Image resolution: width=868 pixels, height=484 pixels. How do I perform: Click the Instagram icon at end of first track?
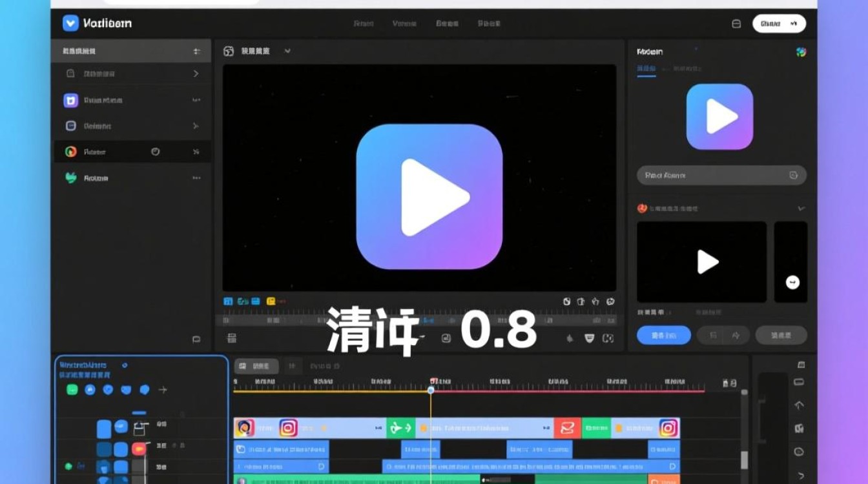[x=668, y=428]
